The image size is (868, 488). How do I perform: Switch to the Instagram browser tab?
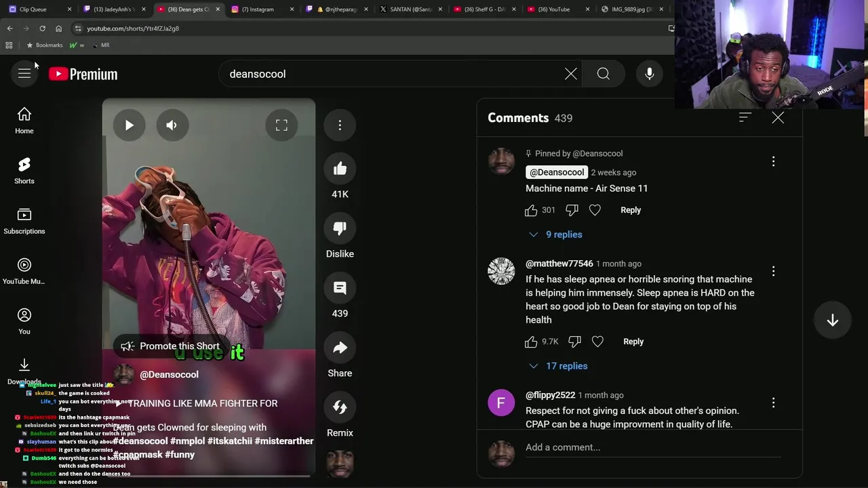coord(261,9)
